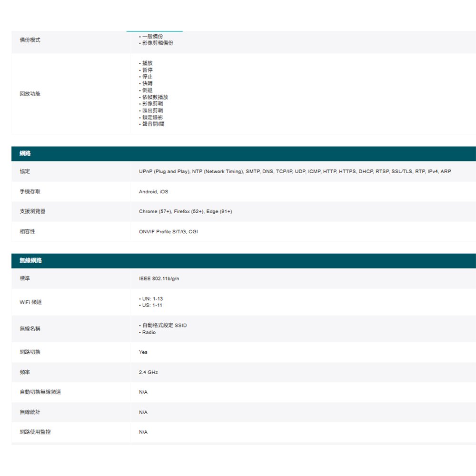Click the 自動切換無線頻道 row label
Image resolution: width=476 pixels, height=476 pixels.
pyautogui.click(x=40, y=392)
